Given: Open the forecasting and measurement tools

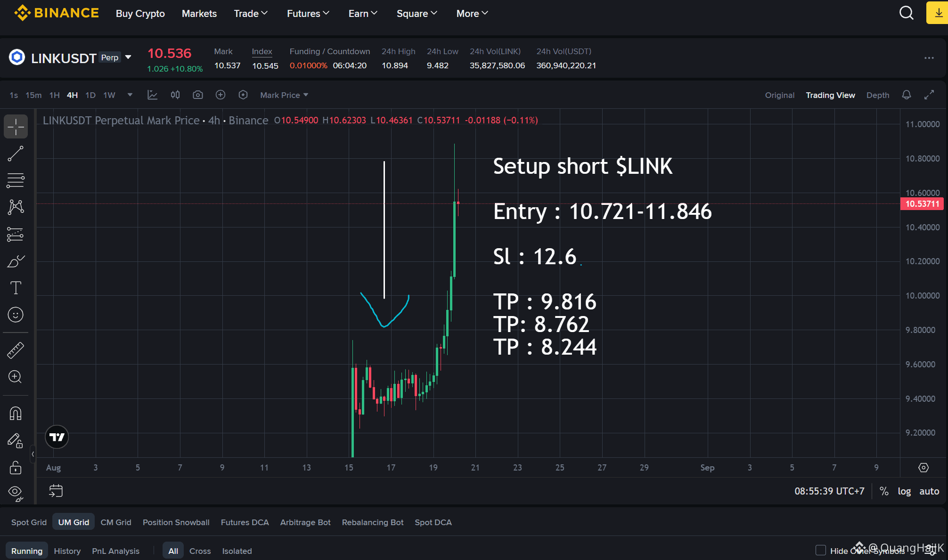Looking at the screenshot, I should click(16, 234).
